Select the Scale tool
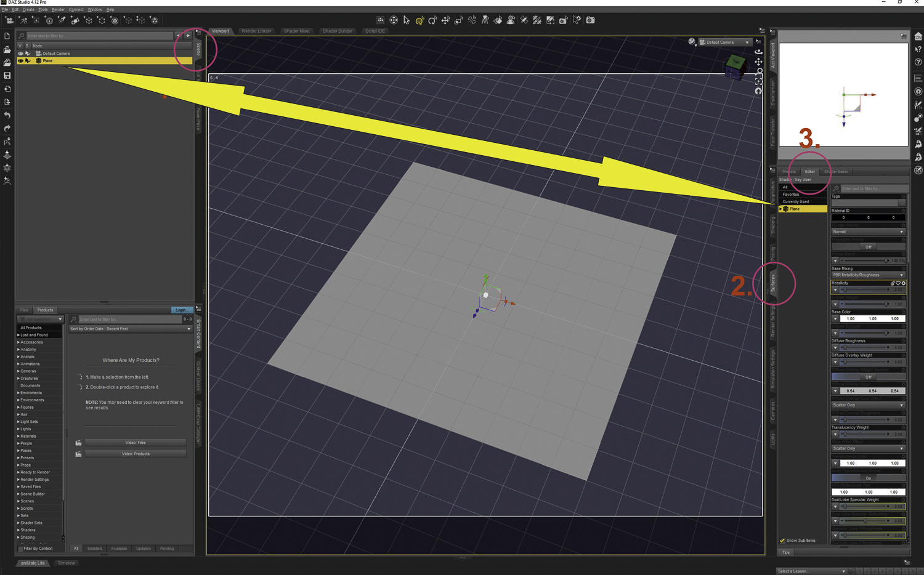 tap(459, 20)
